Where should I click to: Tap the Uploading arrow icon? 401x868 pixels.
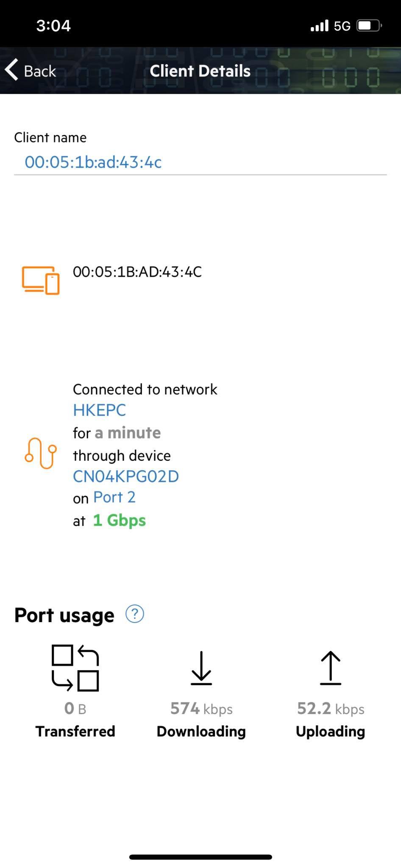tap(330, 668)
